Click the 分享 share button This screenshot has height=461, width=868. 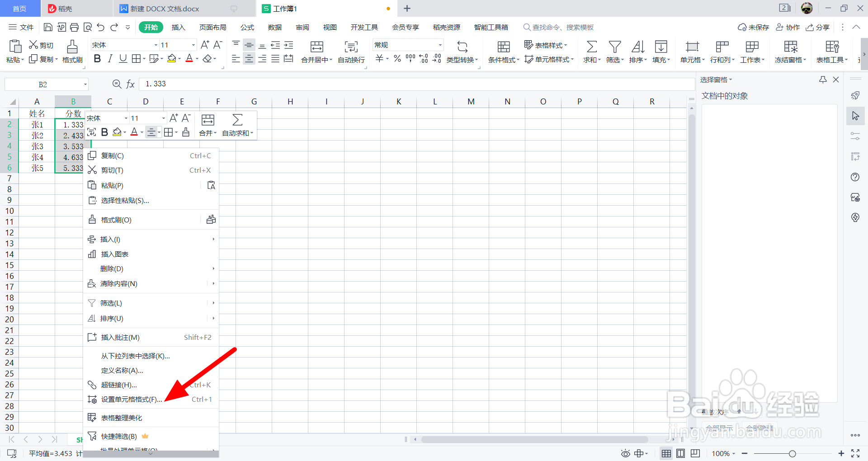(818, 28)
